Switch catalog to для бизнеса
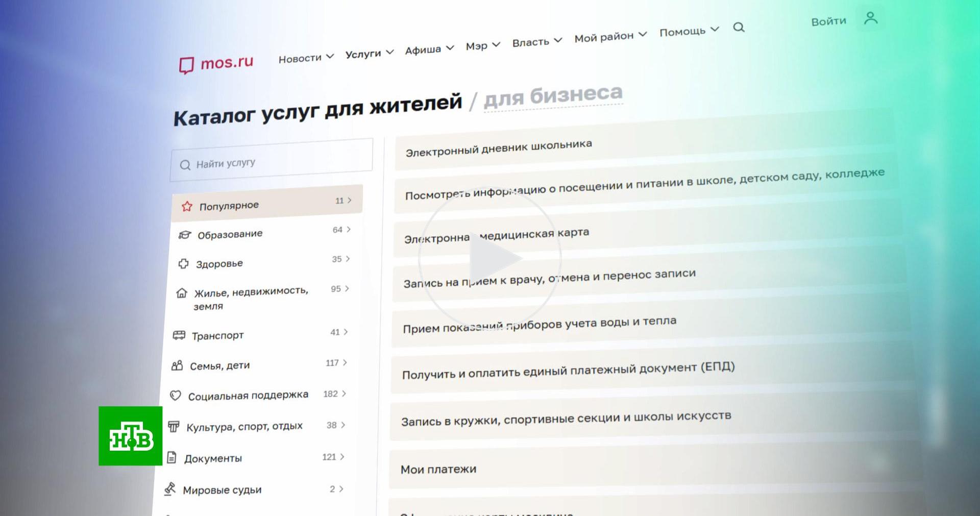This screenshot has width=980, height=516. tap(553, 95)
